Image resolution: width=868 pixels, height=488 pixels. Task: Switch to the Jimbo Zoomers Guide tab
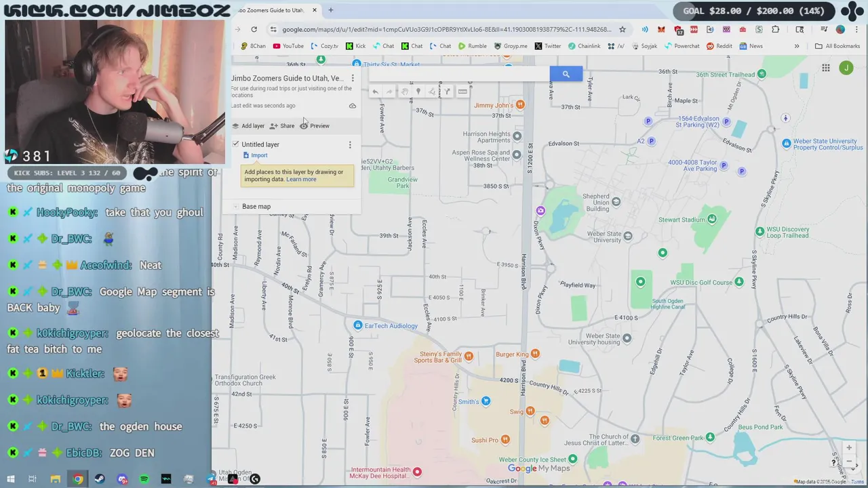275,10
